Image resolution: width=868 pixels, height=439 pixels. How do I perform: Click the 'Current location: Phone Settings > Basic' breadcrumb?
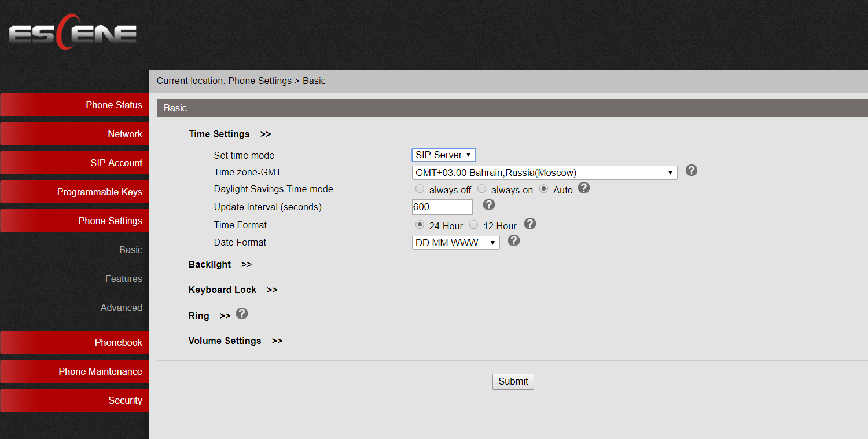click(241, 81)
